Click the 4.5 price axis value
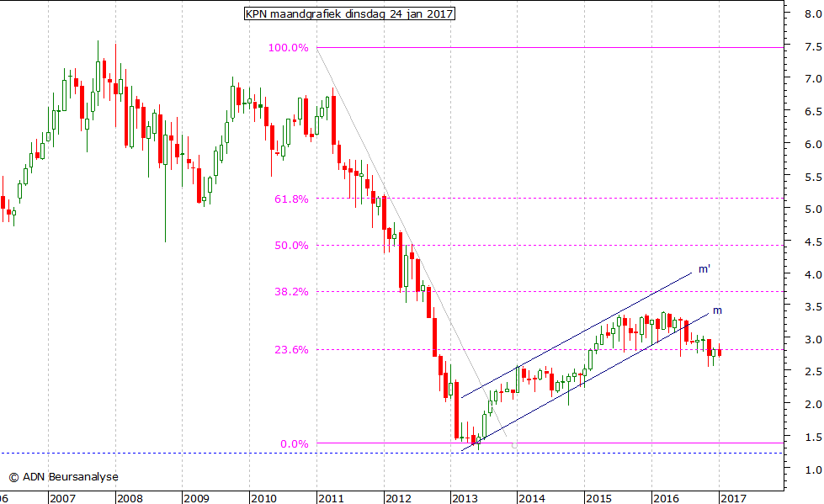 point(813,241)
